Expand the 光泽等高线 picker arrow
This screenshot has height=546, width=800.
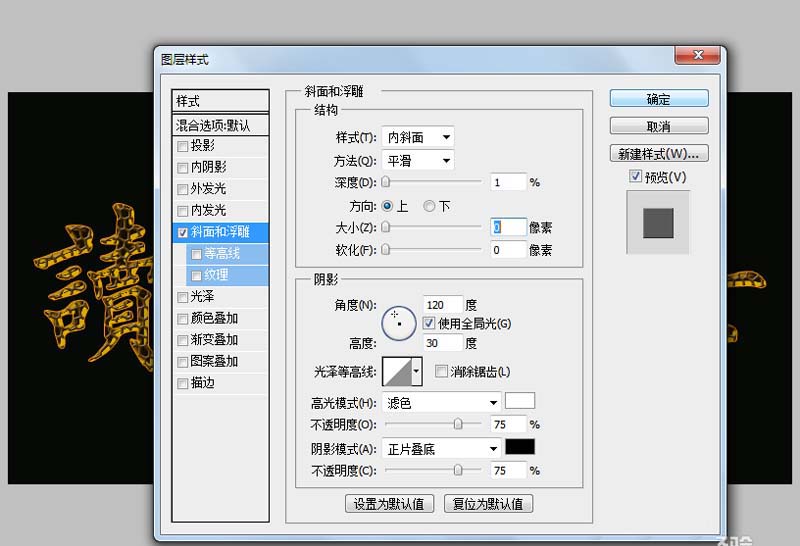[x=417, y=371]
